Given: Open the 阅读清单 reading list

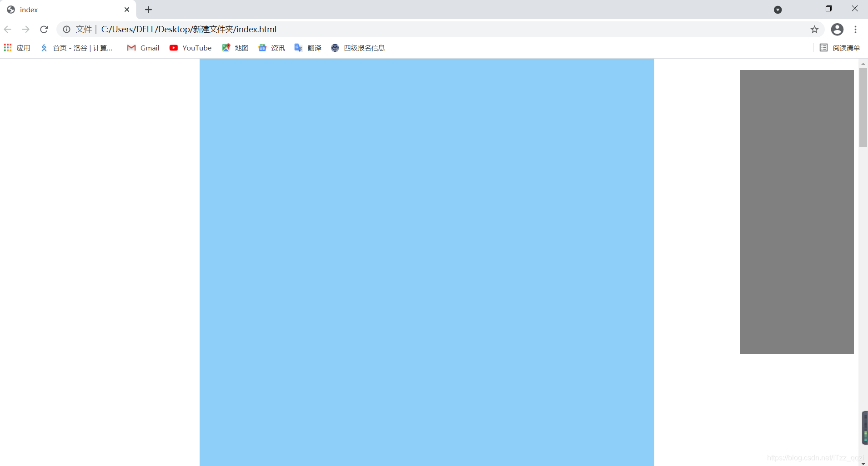Looking at the screenshot, I should tap(840, 48).
